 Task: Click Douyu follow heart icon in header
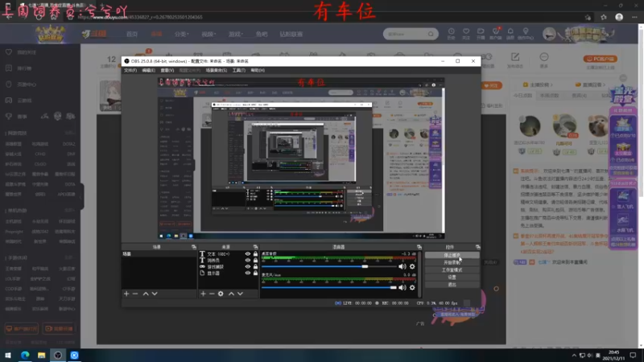click(466, 33)
